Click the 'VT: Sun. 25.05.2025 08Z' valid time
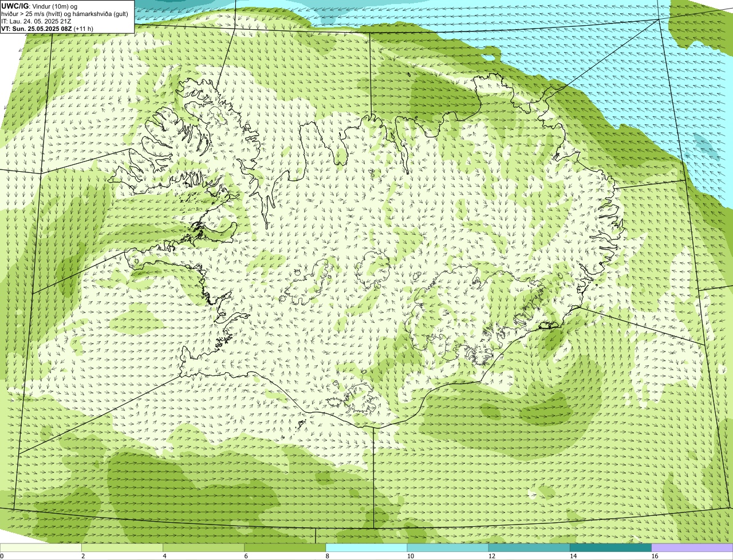Screen dimensions: 733x560 (x=36, y=29)
